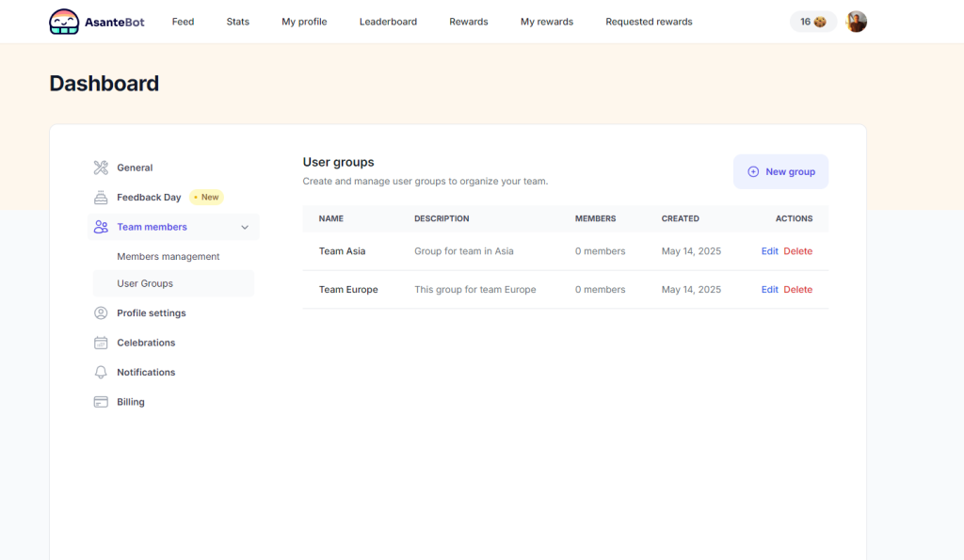
Task: Navigate to Requested rewards
Action: (649, 22)
